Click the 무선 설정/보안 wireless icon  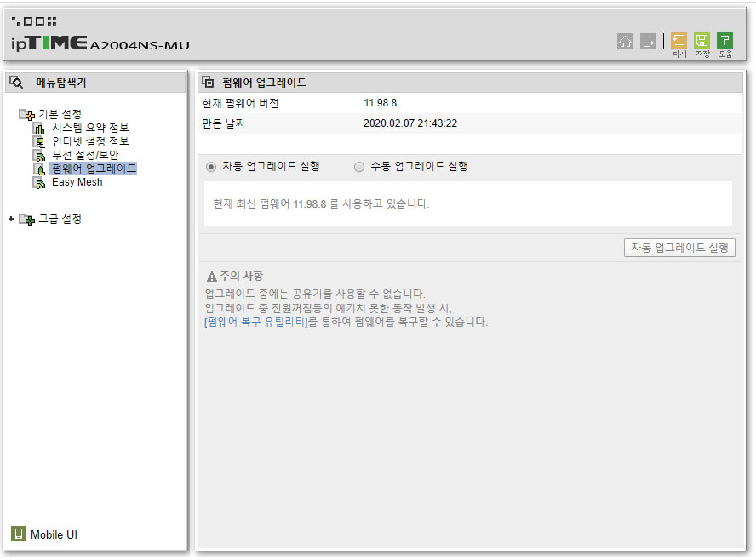pyautogui.click(x=39, y=155)
